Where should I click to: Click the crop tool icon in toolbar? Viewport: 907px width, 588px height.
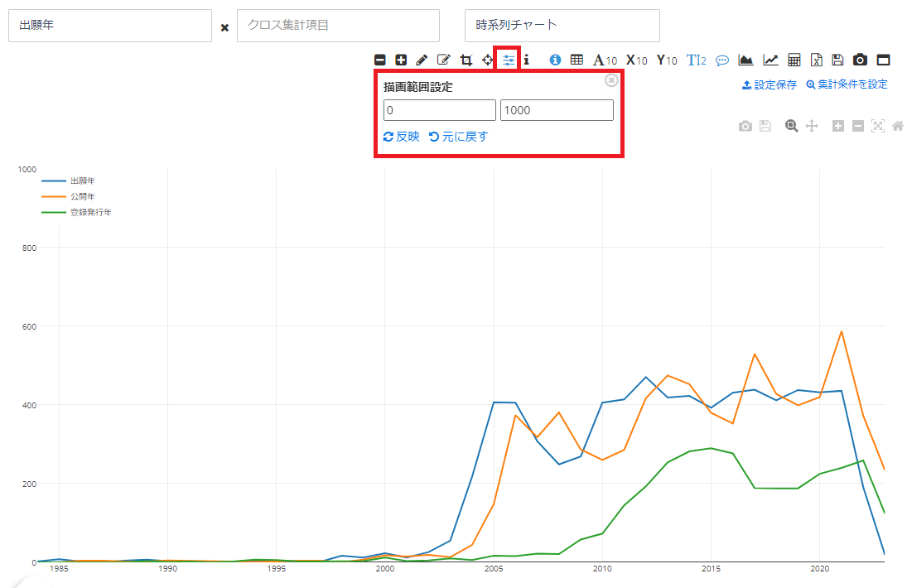tap(466, 60)
